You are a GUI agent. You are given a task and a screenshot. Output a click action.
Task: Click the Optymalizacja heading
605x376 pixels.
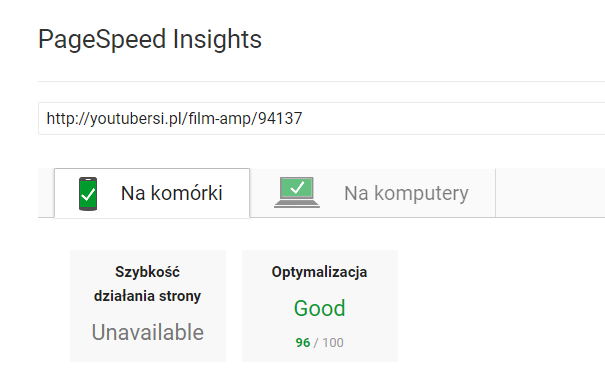tap(319, 272)
